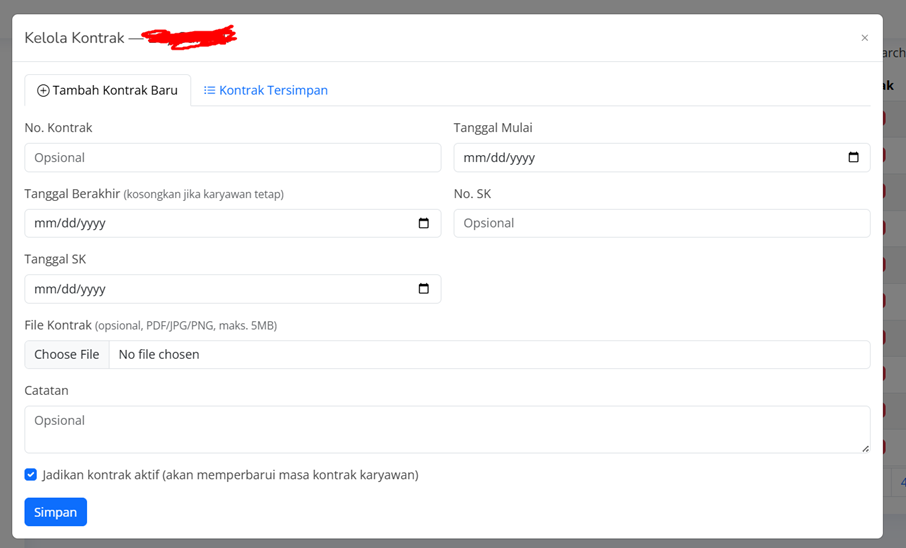Open the Kontrak Tersimpan tab
The height and width of the screenshot is (548, 906).
[x=266, y=90]
